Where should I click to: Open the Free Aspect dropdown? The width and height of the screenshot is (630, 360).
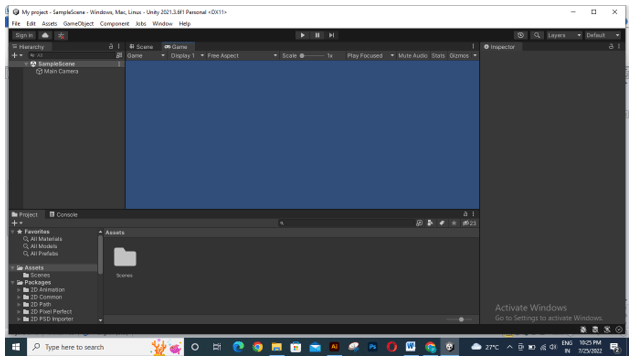242,55
